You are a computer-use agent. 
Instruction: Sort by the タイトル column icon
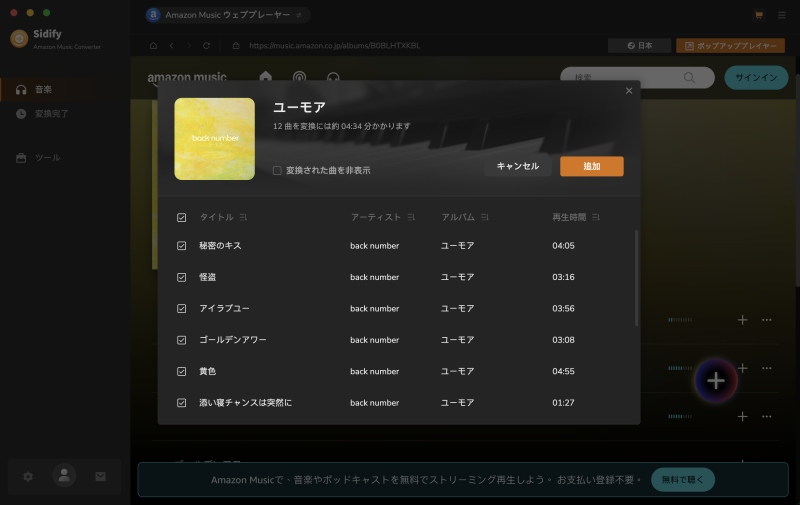pyautogui.click(x=243, y=217)
